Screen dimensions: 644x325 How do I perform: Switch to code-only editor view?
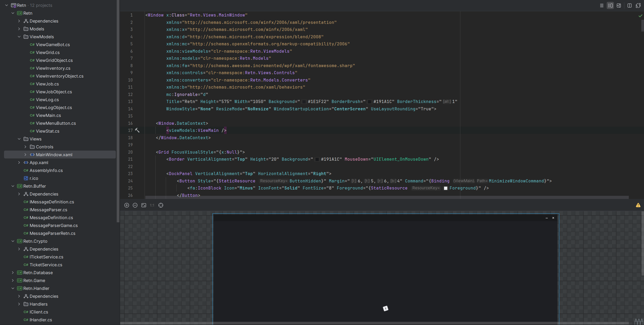(x=602, y=5)
